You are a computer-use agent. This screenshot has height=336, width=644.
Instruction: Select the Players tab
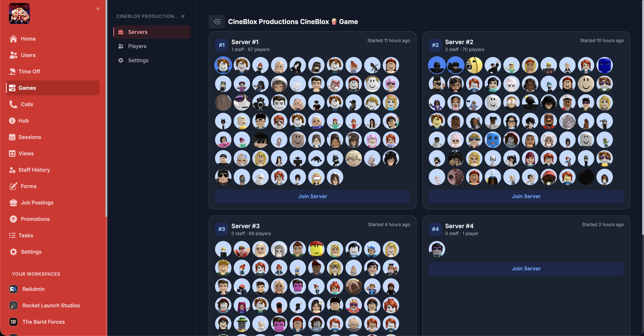click(152, 46)
